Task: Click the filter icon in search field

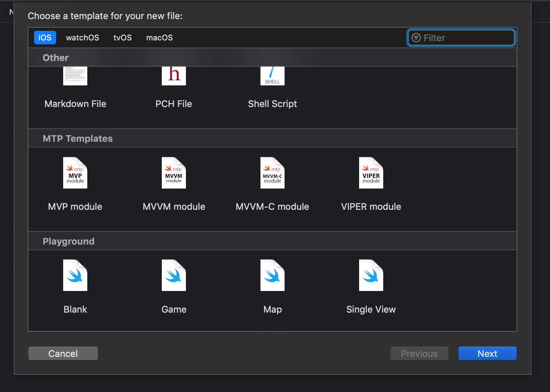Action: pyautogui.click(x=416, y=38)
